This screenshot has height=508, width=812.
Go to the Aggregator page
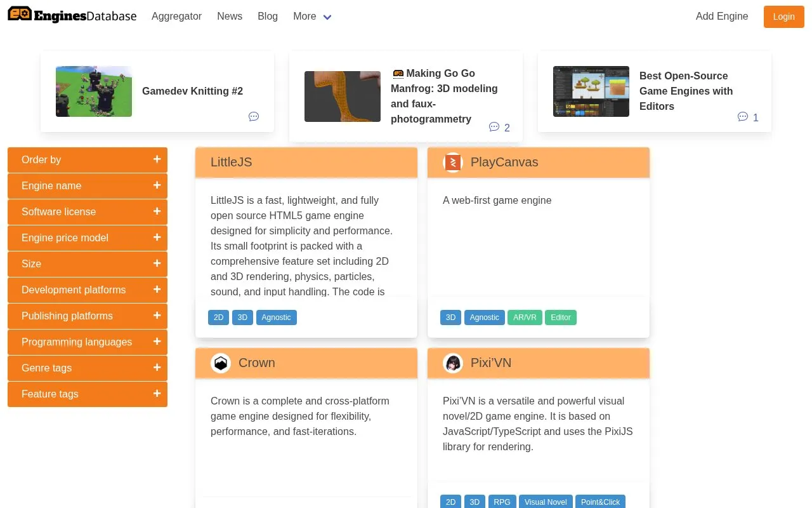point(176,17)
